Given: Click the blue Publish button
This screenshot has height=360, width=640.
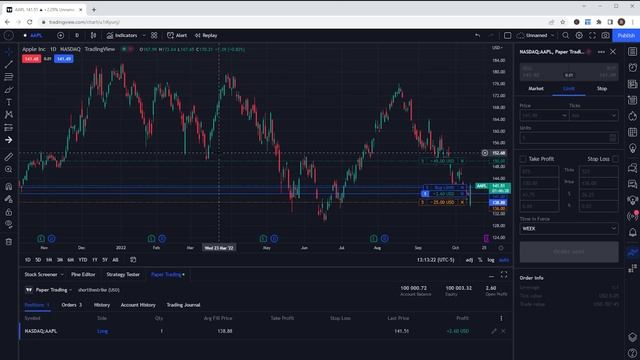Looking at the screenshot, I should click(x=626, y=36).
